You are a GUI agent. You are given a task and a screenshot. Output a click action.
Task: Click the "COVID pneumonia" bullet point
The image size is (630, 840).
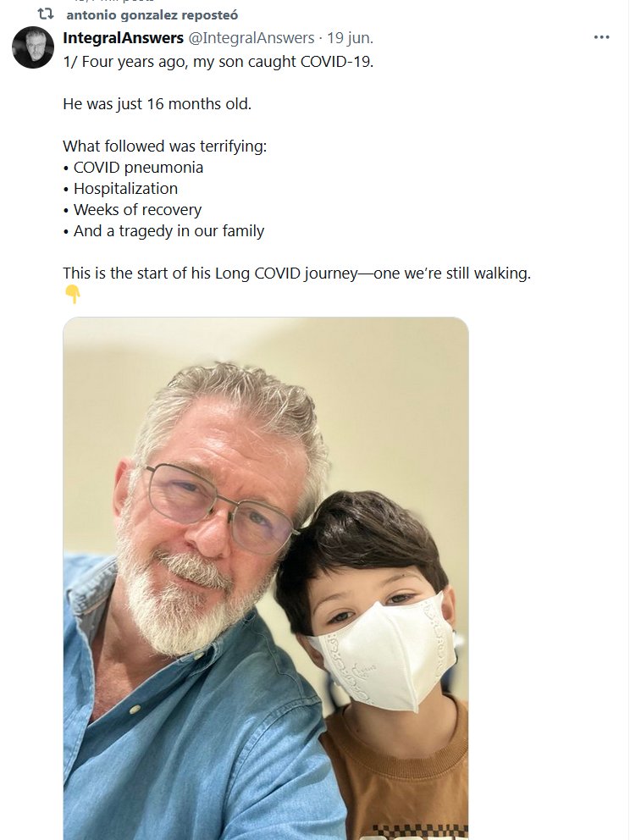pyautogui.click(x=138, y=168)
